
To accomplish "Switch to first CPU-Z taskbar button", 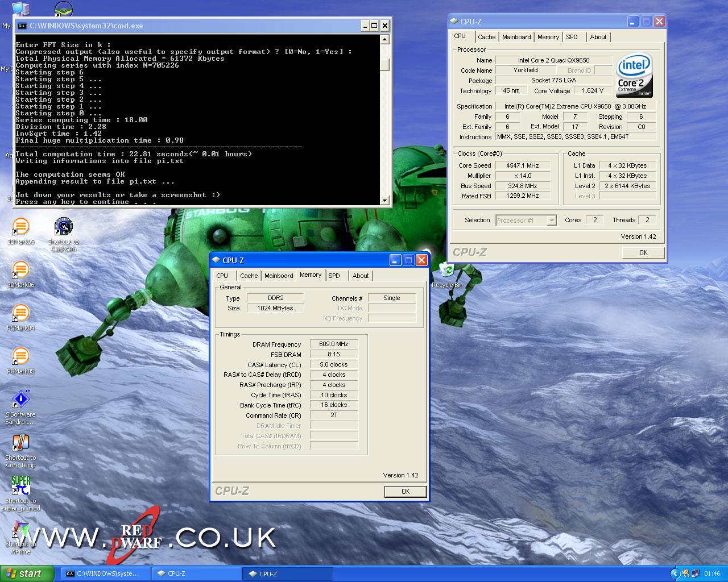I will [197, 574].
